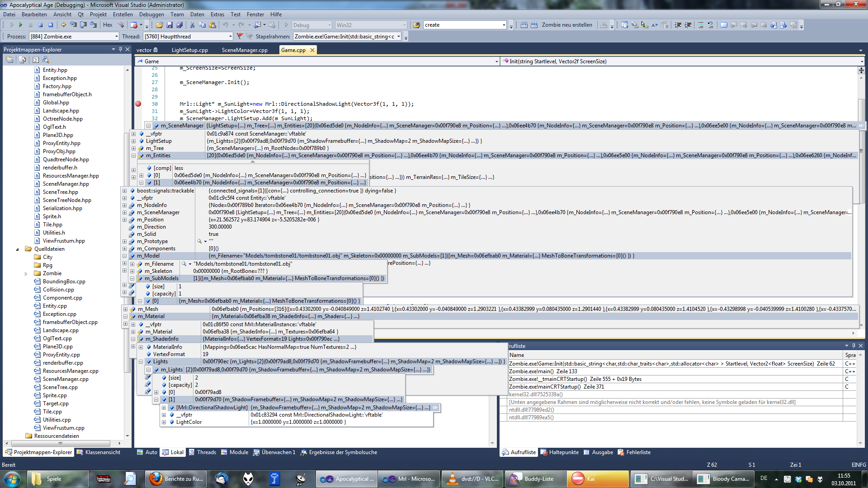
Task: Open the Prozess Zombie.exe dropdown
Action: 116,37
